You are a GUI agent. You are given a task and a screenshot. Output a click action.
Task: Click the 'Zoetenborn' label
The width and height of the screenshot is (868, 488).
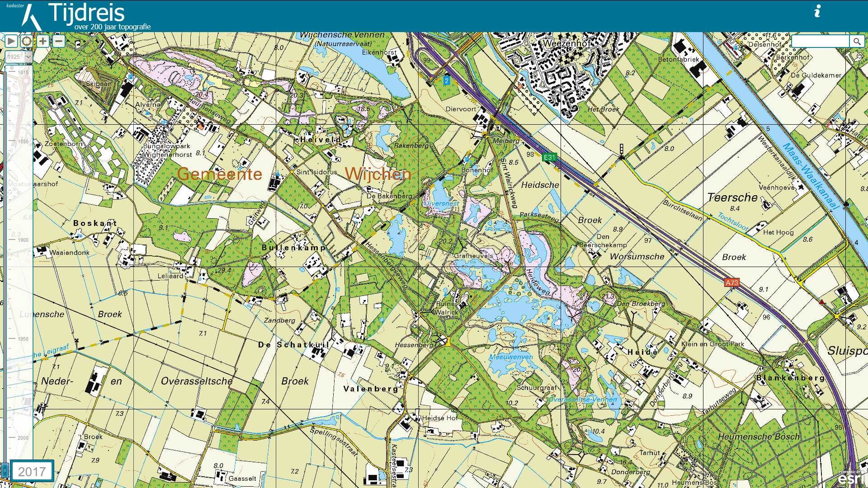[x=63, y=144]
